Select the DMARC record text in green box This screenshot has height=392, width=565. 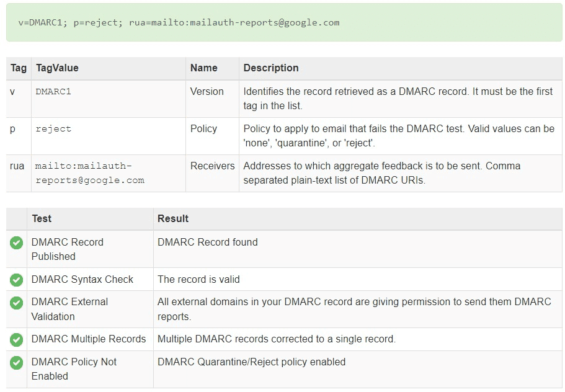[179, 23]
